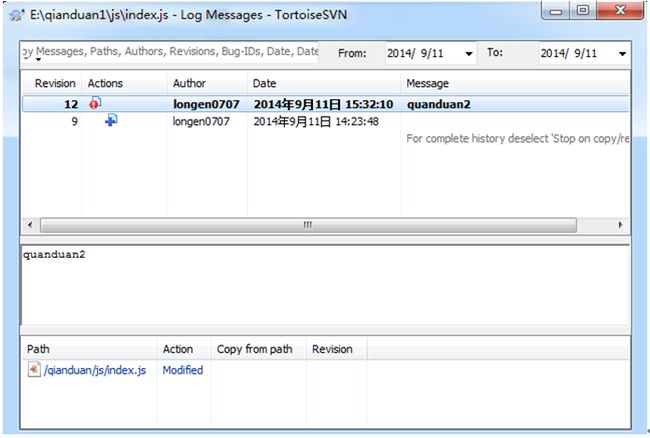Click the horizontal scrollbar thumb
The width and height of the screenshot is (650, 438).
(308, 225)
